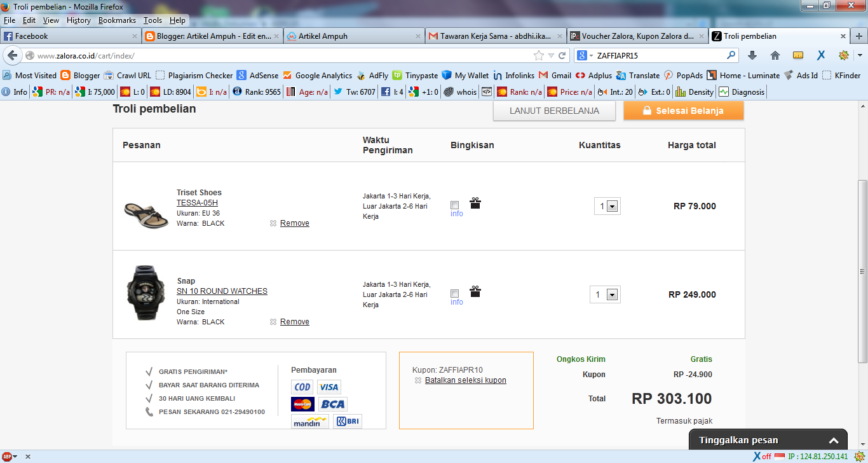
Task: Open the Tinypaste bookmark
Action: click(x=415, y=75)
